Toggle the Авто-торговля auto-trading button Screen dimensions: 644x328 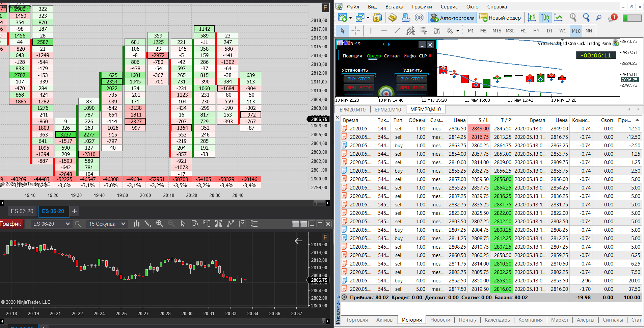tap(453, 18)
